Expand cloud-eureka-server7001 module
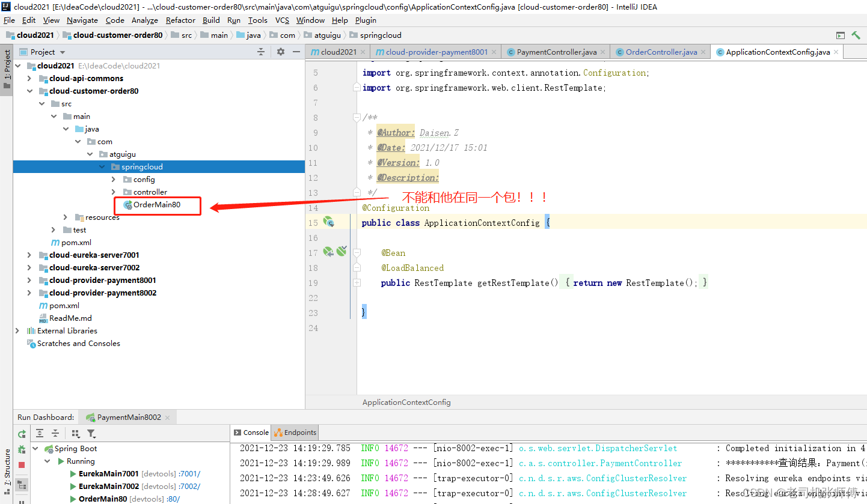This screenshot has width=867, height=504. coord(29,255)
